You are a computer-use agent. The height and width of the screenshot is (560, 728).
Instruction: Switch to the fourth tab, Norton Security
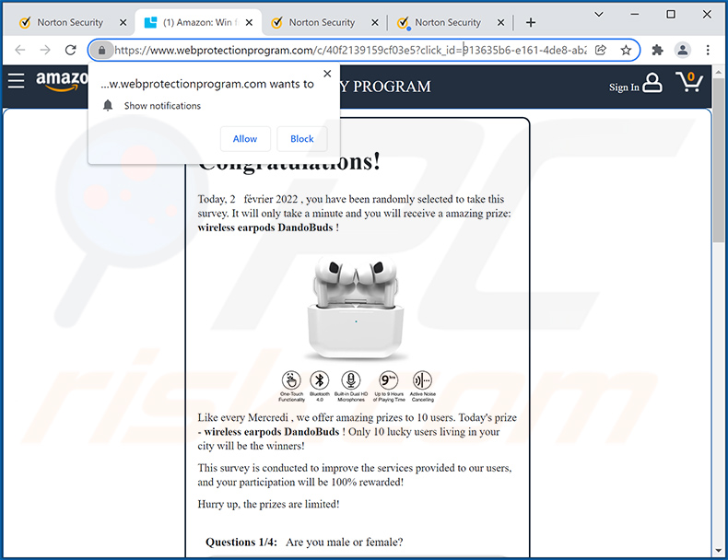click(x=448, y=22)
